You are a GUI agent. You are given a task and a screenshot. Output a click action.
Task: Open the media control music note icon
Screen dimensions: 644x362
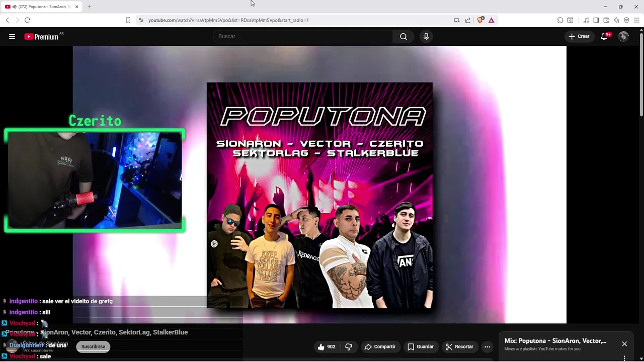586,20
